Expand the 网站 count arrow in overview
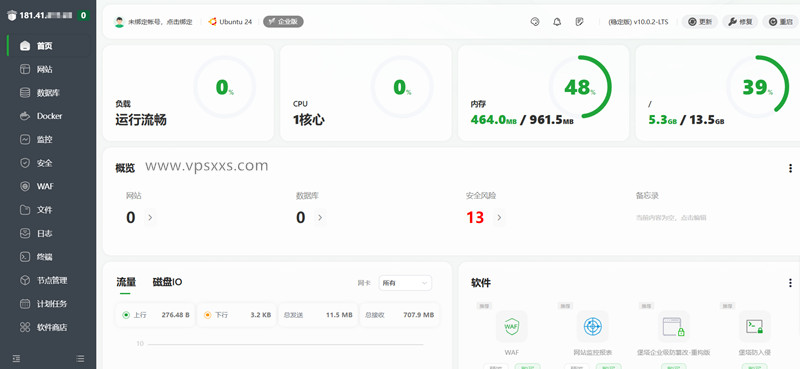800x369 pixels. coord(149,218)
